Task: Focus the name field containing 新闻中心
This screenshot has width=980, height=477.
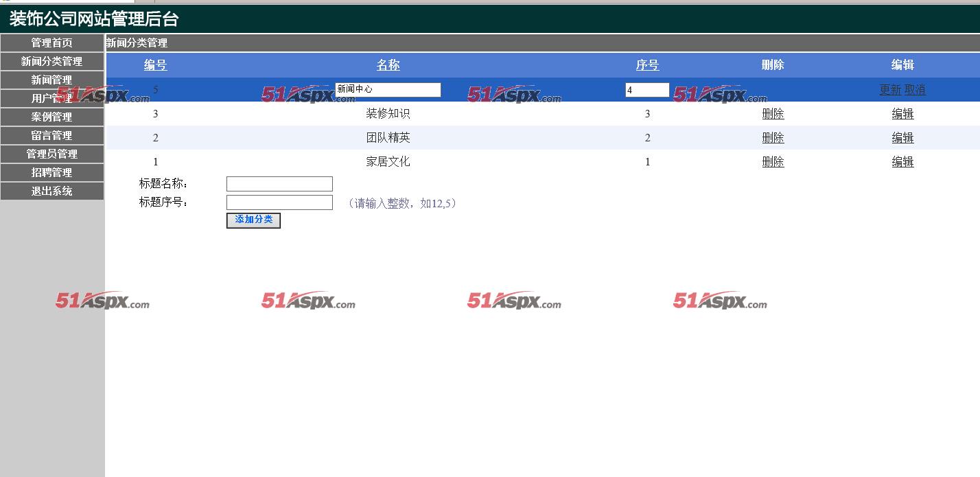Action: click(x=388, y=90)
